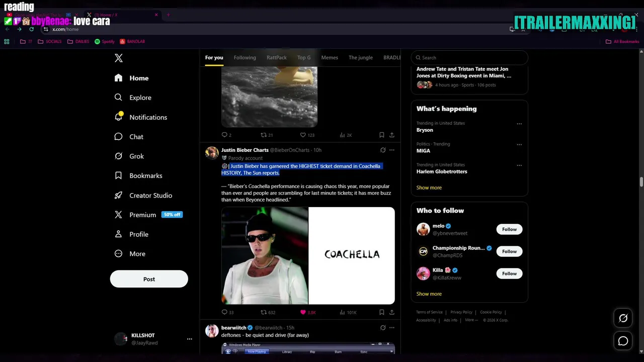Viewport: 644px width, 362px height.
Task: Open All Bookmarks folder
Action: click(x=622, y=42)
